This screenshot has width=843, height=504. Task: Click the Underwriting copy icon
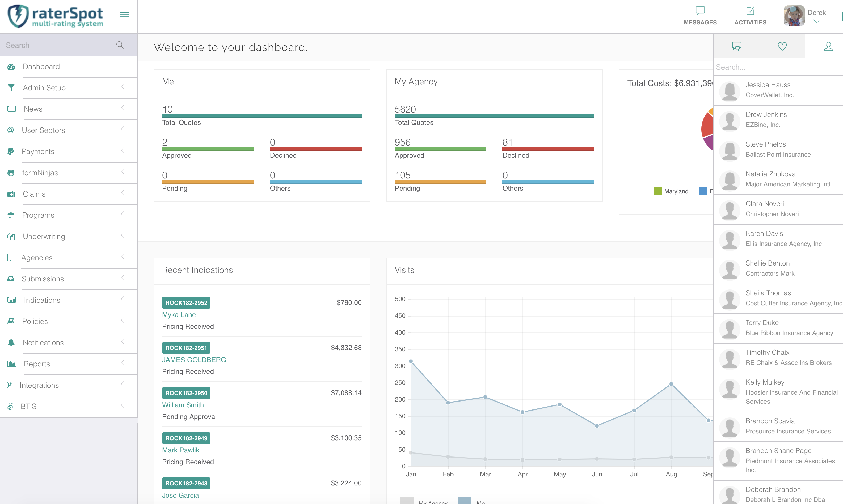click(11, 236)
